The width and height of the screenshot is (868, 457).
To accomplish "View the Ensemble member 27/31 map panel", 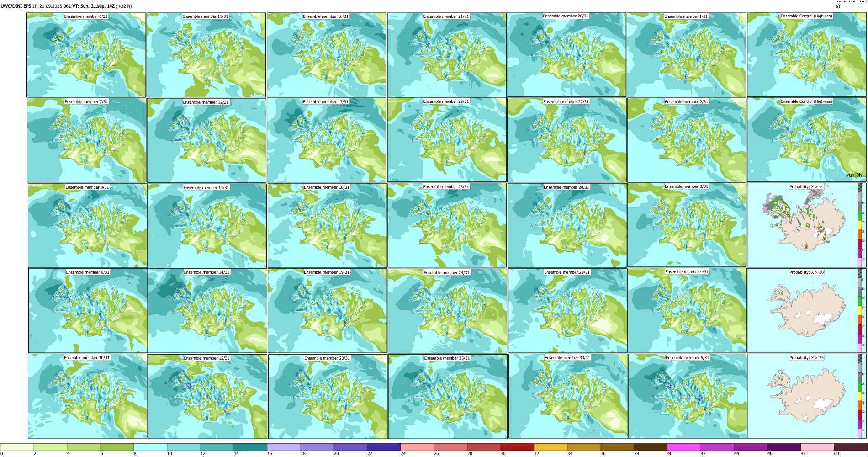I will coord(567,140).
